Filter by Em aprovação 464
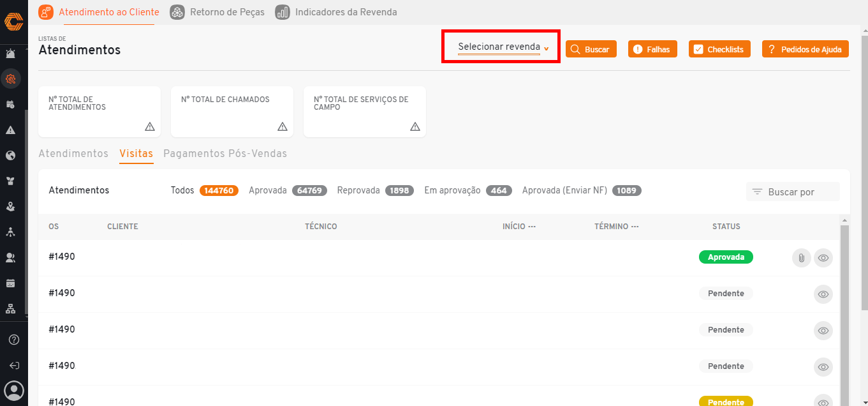Screen dimensions: 868x406 [x=469, y=190]
